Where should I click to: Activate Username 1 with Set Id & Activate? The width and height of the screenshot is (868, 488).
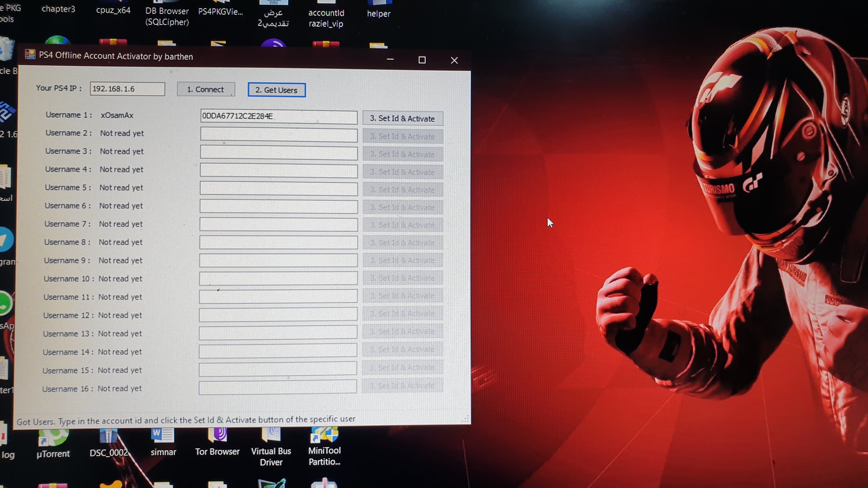tap(403, 119)
